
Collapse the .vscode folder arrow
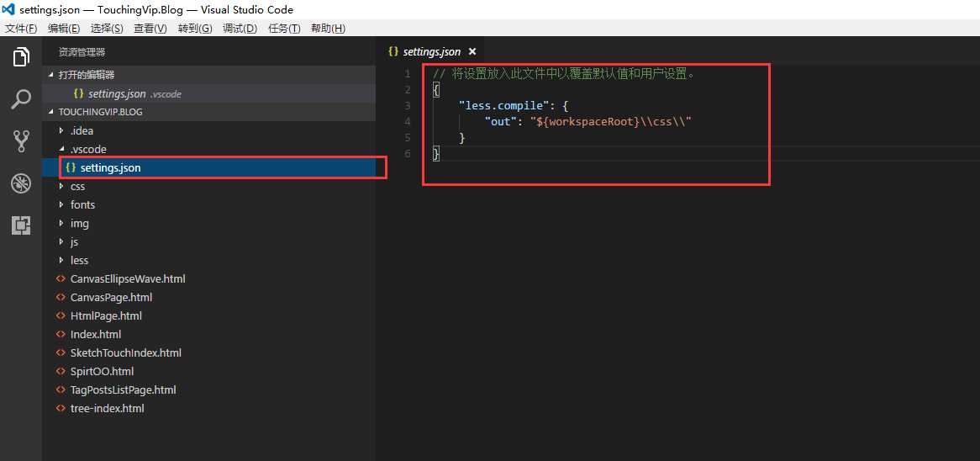[61, 149]
